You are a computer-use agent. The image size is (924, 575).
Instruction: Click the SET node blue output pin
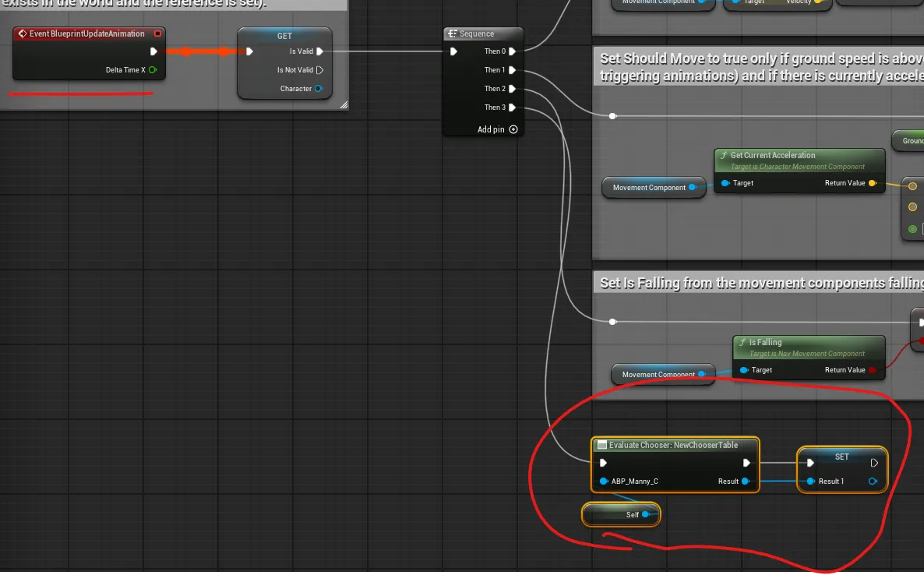coord(873,481)
